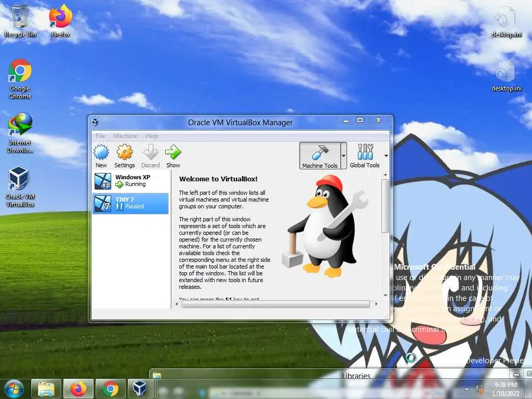Click the Welcome to VirtualBox! heading
This screenshot has width=532, height=399.
[x=218, y=179]
